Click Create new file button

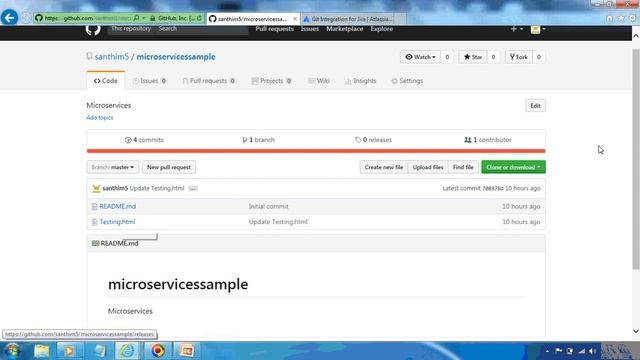[x=384, y=167]
